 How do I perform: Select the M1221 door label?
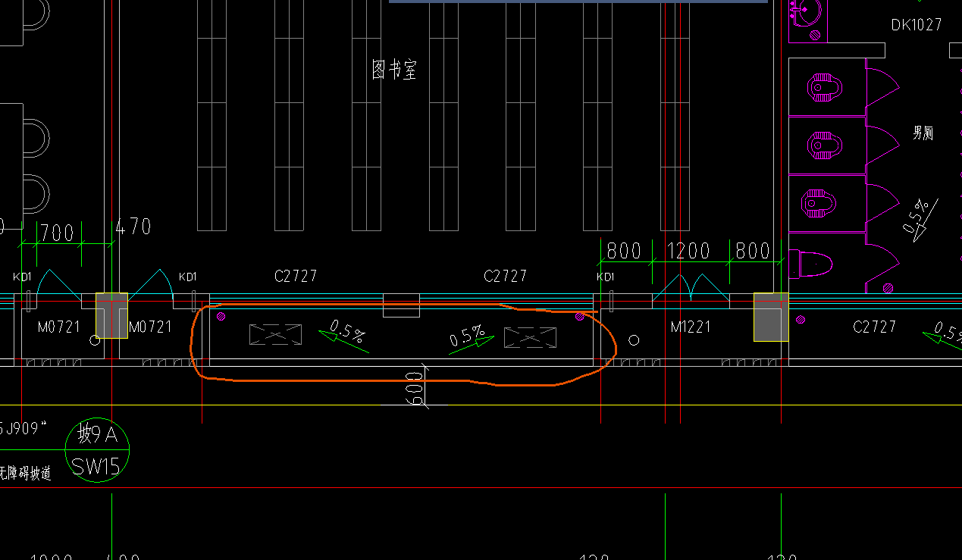click(691, 327)
